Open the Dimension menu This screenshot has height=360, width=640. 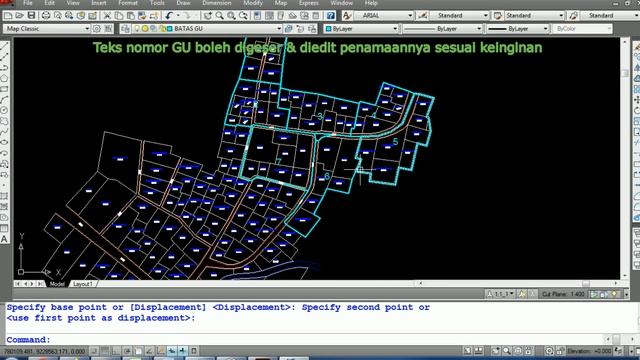217,3
